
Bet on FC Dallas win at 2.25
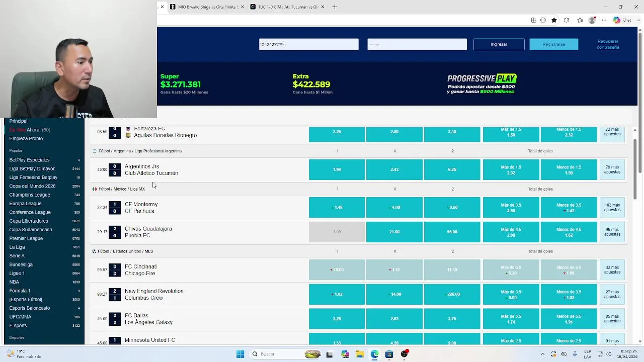(x=337, y=318)
